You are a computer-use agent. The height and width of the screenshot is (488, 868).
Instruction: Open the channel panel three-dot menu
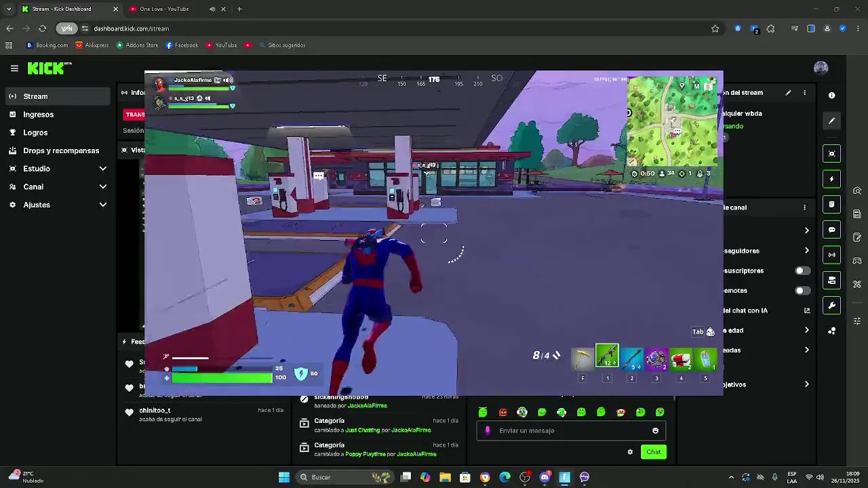805,207
